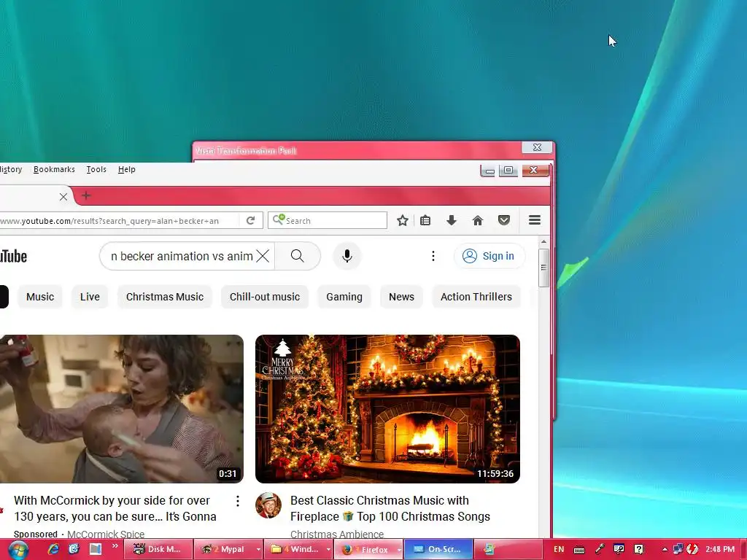747x560 pixels.
Task: Click the microphone icon in language bar
Action: (600, 549)
